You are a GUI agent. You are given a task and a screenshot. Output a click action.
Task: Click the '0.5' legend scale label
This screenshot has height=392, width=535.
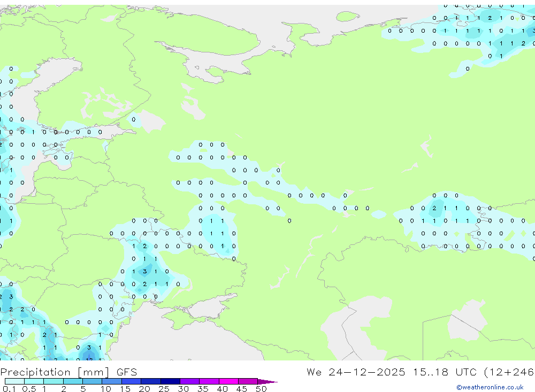29,389
